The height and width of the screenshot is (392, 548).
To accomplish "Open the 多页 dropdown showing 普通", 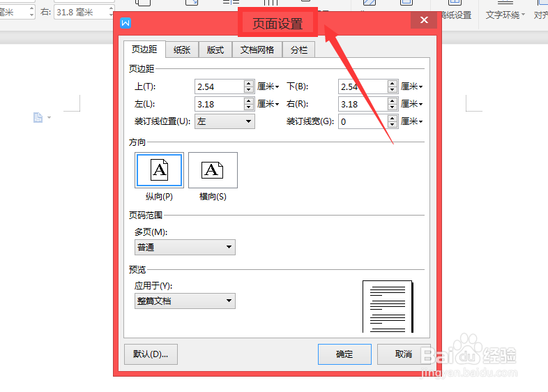I will coord(185,247).
